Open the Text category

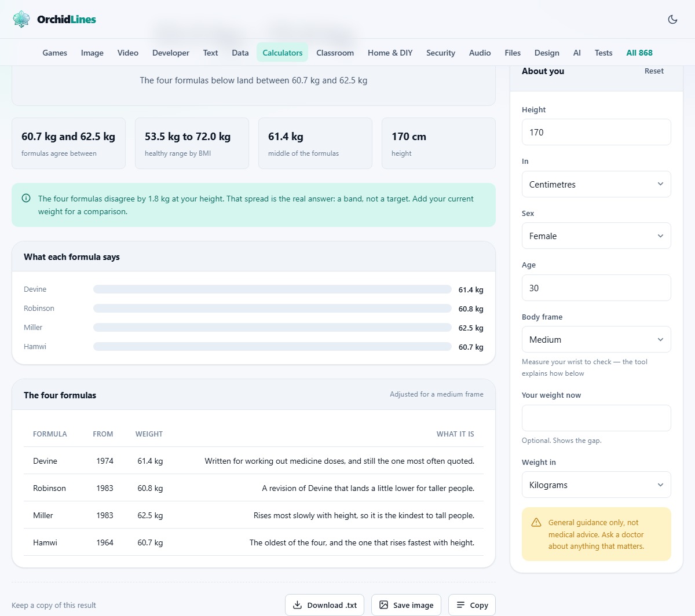coord(210,53)
